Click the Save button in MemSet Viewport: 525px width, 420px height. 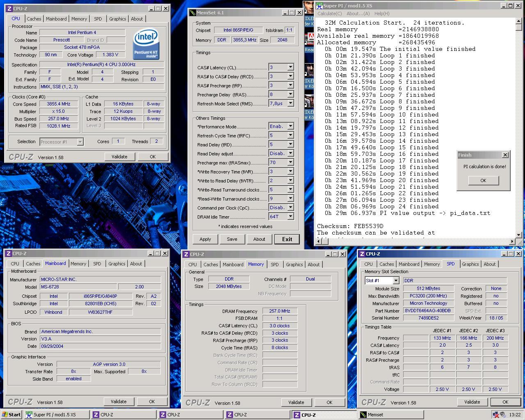232,239
